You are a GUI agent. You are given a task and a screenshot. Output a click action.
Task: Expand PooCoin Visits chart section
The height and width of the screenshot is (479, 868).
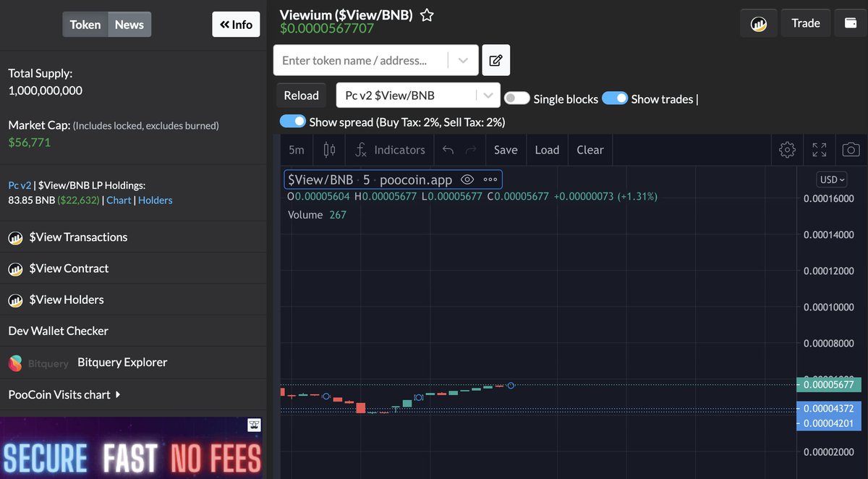(x=64, y=394)
